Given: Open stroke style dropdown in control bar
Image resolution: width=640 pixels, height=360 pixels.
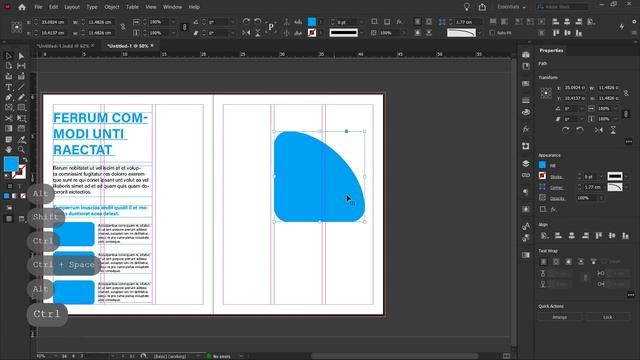Looking at the screenshot, I should [x=362, y=33].
